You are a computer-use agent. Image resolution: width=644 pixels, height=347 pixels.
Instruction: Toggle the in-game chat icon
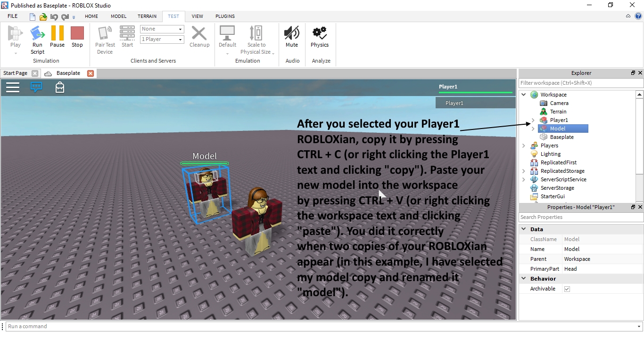36,87
